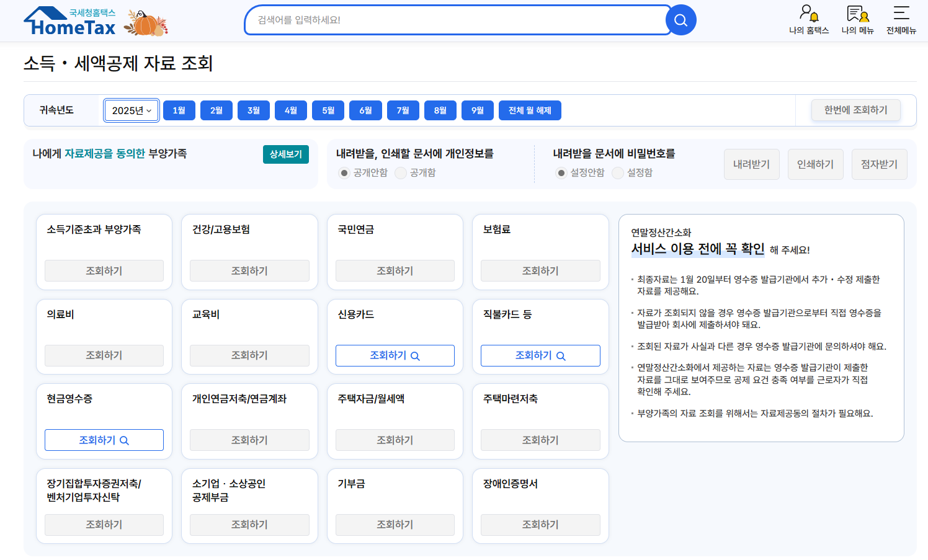Open 전체메뉴 via the hamburger icon
The width and height of the screenshot is (928, 560).
point(901,19)
